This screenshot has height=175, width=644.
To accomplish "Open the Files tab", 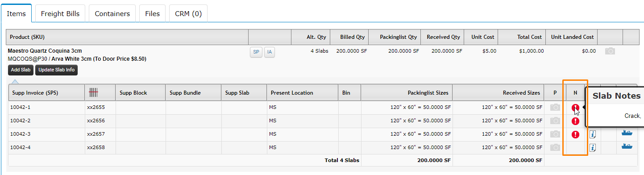I will [x=153, y=13].
